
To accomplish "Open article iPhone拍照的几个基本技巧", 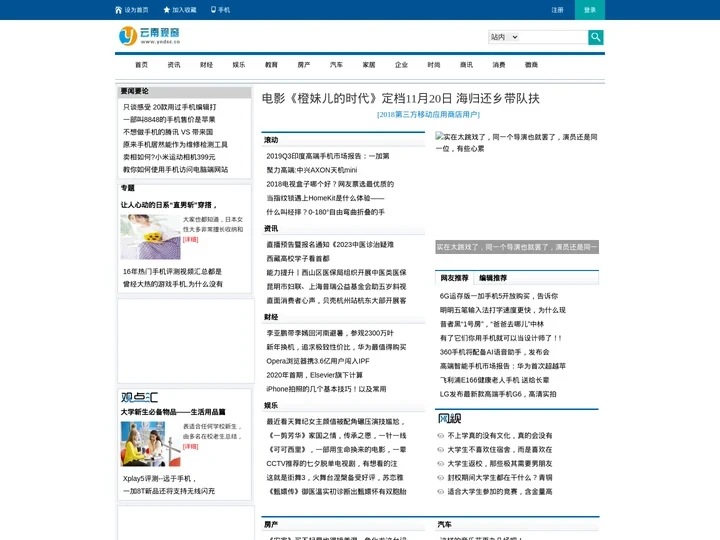I will (326, 389).
